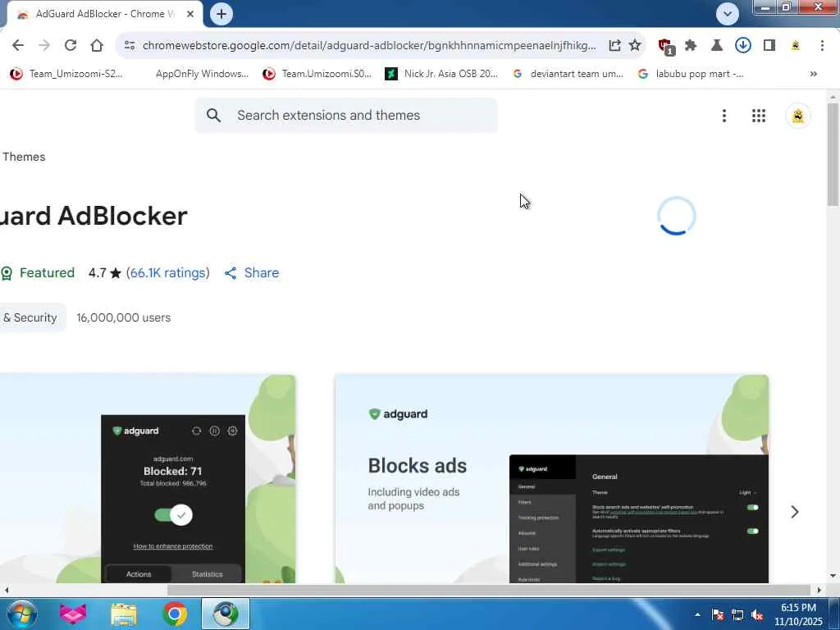This screenshot has width=840, height=630.
Task: Open the Extensions puzzle icon
Action: [x=691, y=46]
